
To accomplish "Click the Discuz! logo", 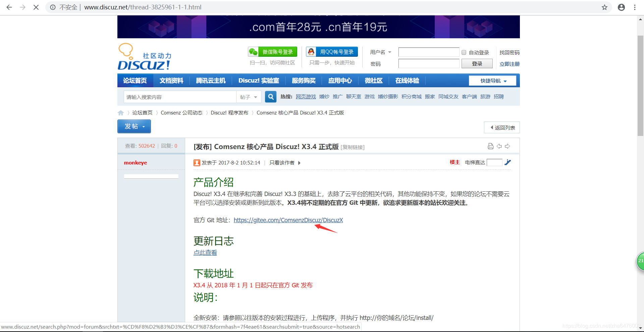I will (144, 57).
